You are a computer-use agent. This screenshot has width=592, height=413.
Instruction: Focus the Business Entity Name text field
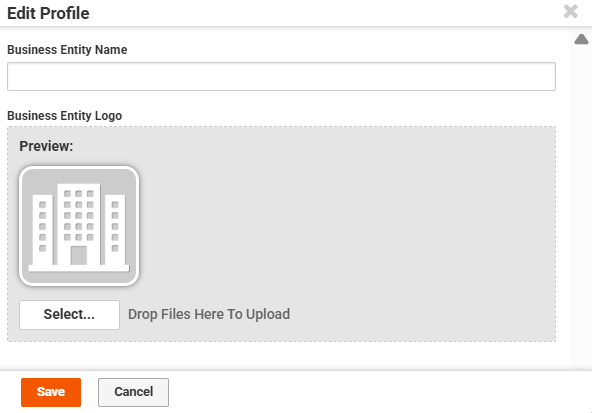pos(281,77)
